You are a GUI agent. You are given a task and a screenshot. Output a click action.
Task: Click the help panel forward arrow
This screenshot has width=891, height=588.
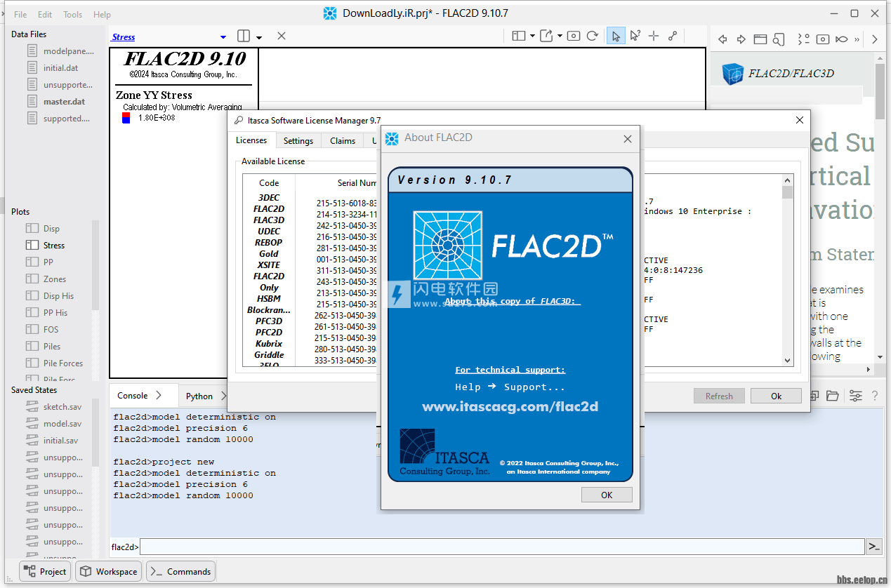[x=741, y=39]
